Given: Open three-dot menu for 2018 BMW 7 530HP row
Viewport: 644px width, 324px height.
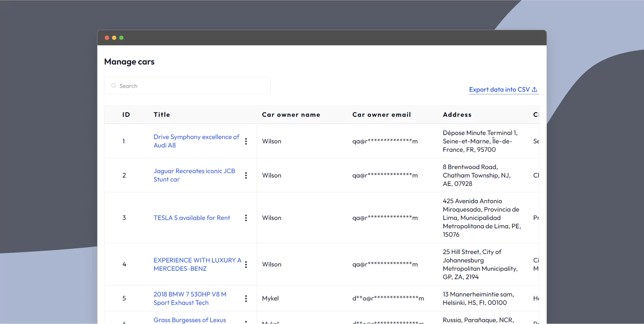Looking at the screenshot, I should [x=246, y=298].
